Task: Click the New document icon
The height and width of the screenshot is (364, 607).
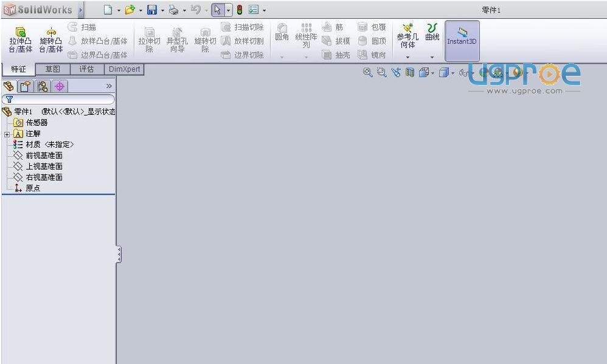Action: 108,10
